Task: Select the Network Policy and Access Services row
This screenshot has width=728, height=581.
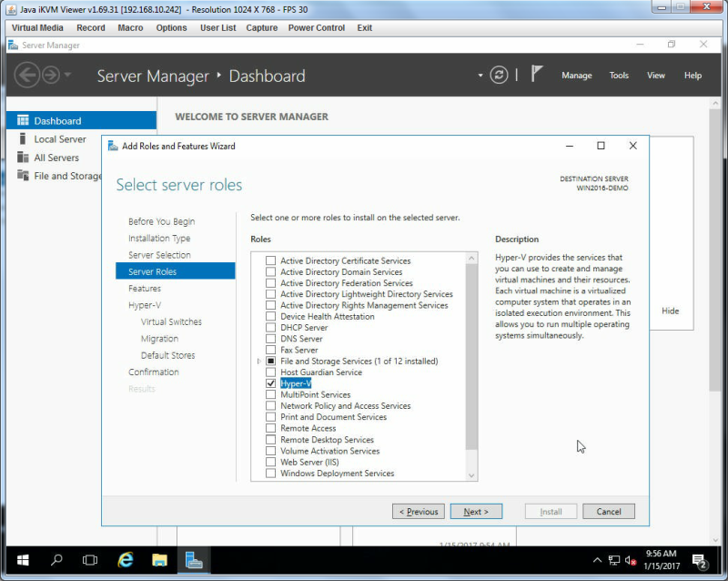Action: pos(346,406)
